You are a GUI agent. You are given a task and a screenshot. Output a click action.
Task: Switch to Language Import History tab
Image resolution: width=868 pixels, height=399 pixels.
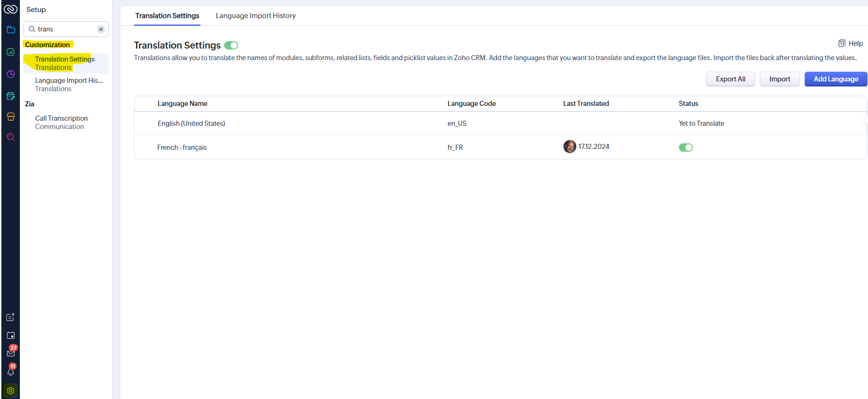(256, 16)
